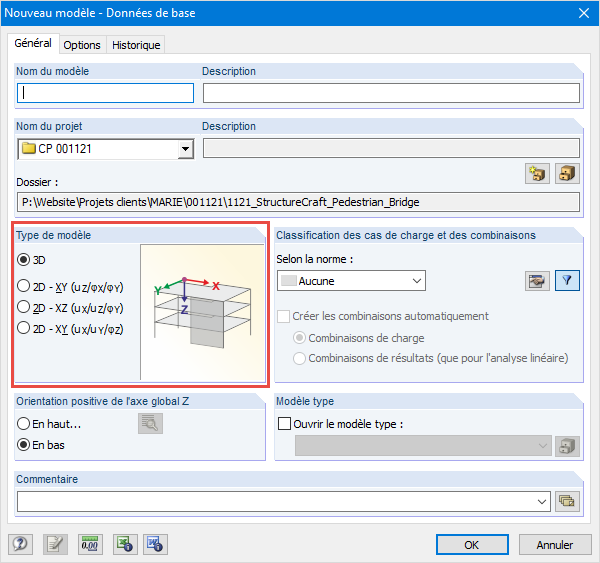Click the Dossier path field
Image resolution: width=600 pixels, height=563 pixels.
(298, 202)
